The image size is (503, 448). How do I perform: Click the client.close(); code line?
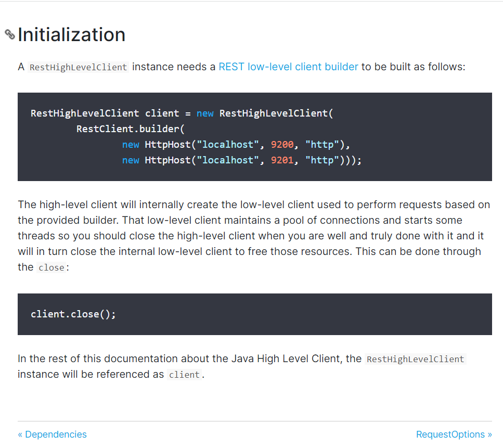pos(73,314)
